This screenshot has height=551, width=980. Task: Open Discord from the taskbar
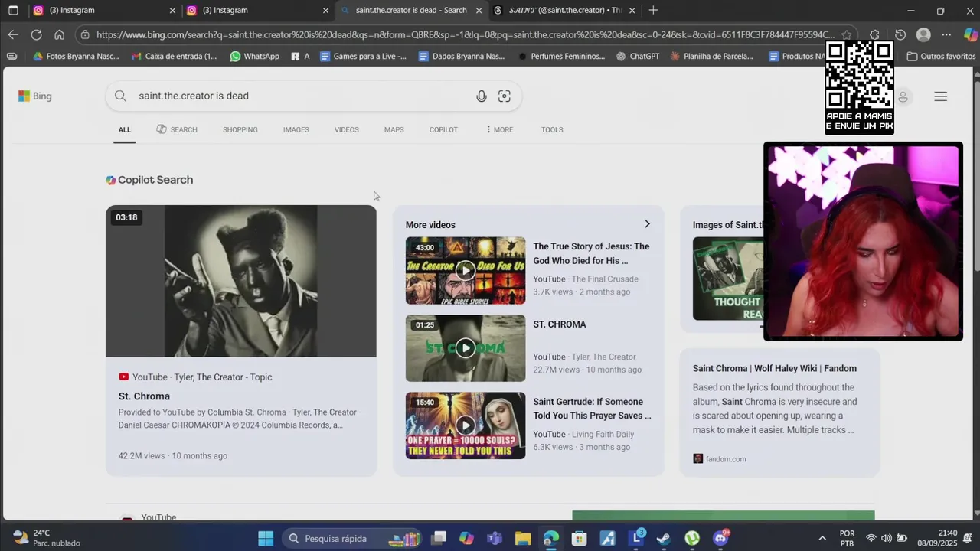pos(720,538)
